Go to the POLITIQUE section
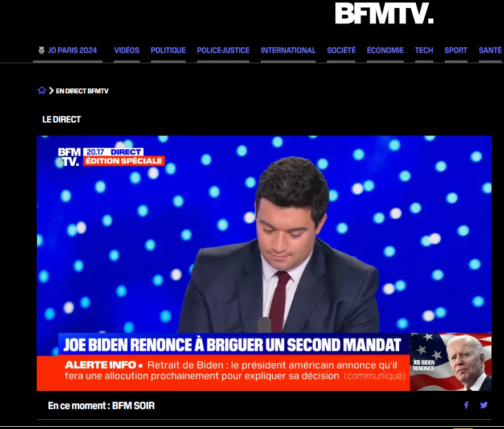 168,51
